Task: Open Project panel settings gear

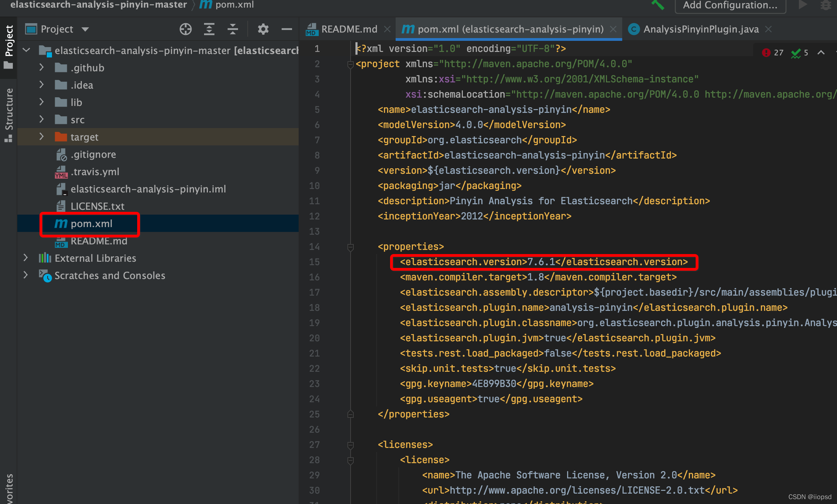Action: click(263, 29)
